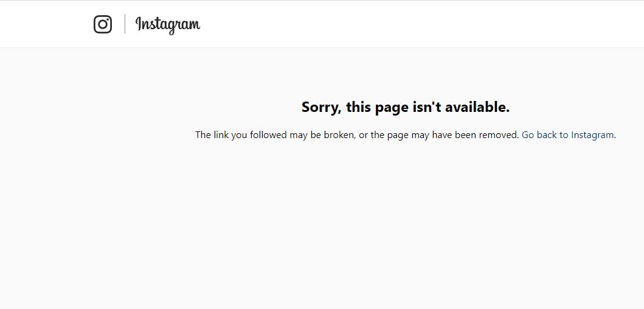Viewport: 644px width, 309px height.
Task: Open the Instagram script wordmark logo
Action: [168, 25]
